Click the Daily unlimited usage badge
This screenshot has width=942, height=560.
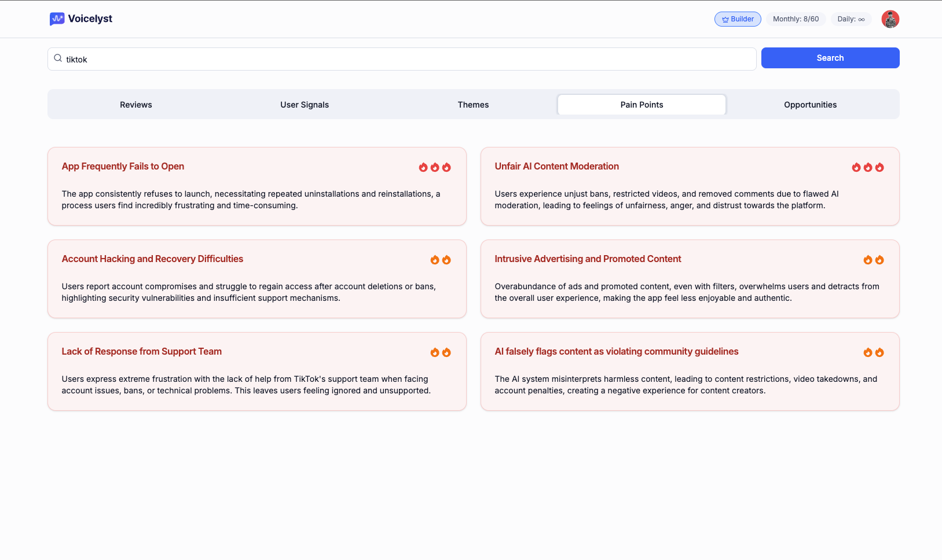[851, 19]
